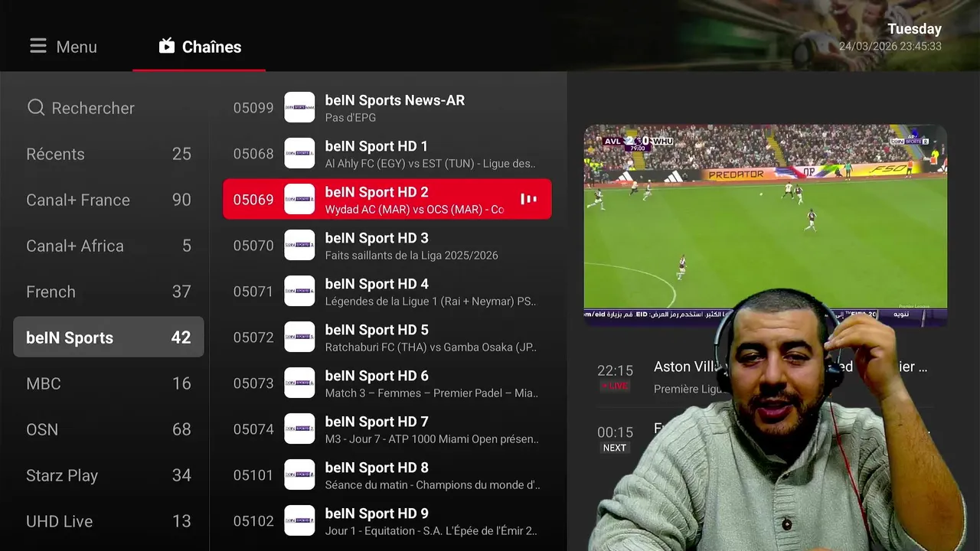Click beIN Sports News-AR channel logo

(299, 107)
